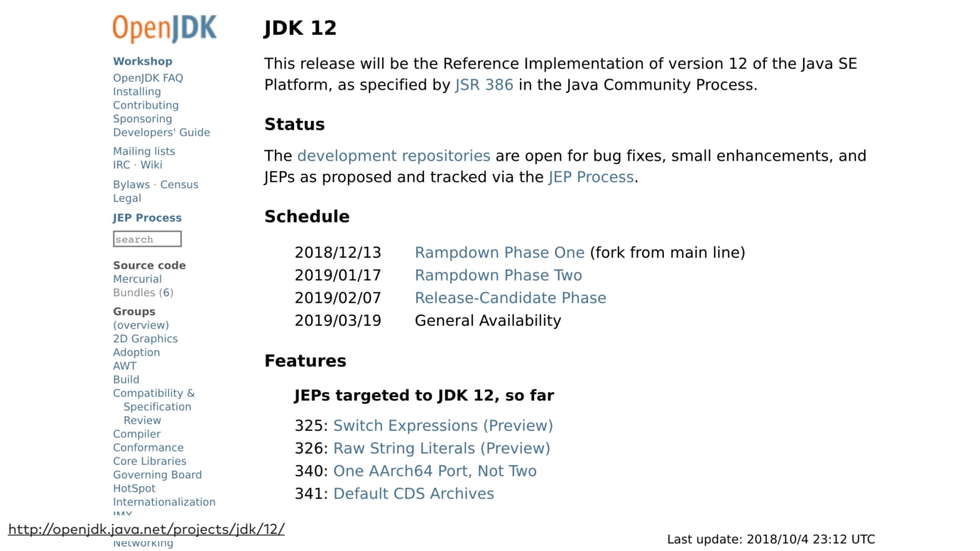
Task: Click the JDK 12 page heading
Action: (x=300, y=28)
